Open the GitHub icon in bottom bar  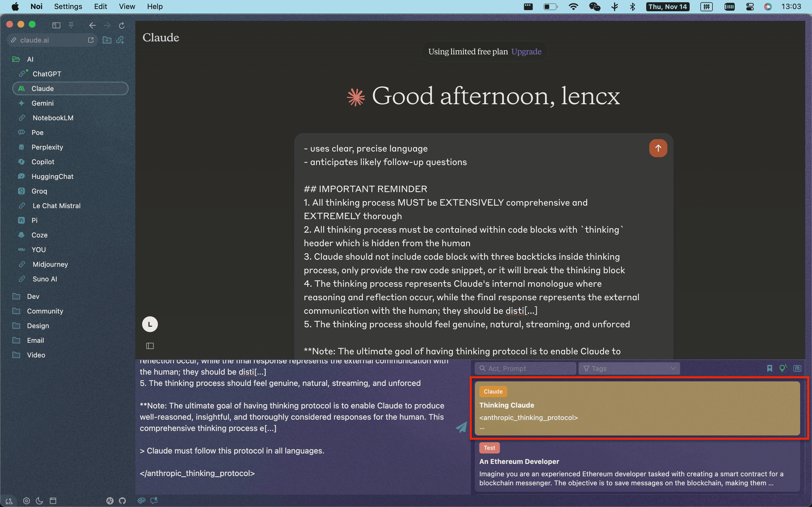tap(122, 500)
